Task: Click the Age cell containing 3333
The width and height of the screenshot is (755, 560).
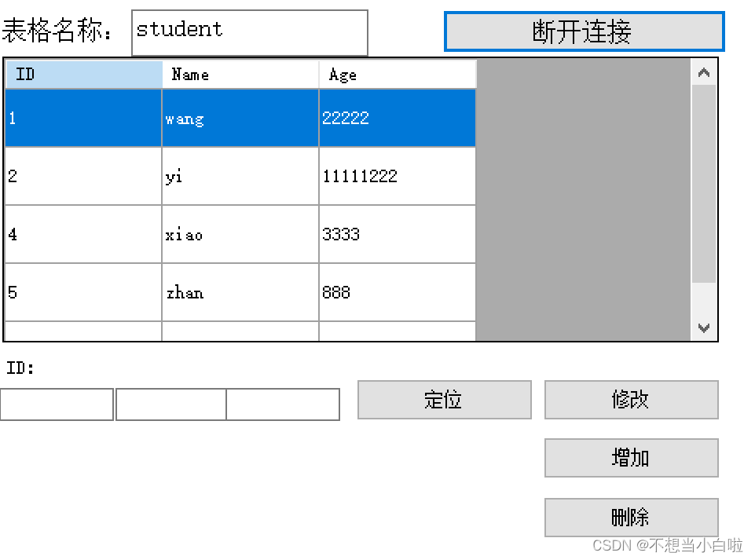Action: [397, 234]
